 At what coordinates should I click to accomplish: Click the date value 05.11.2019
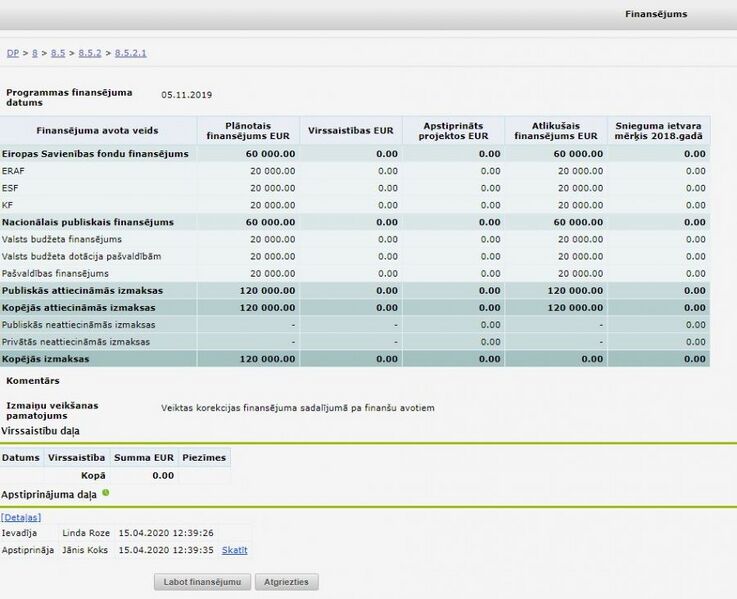click(187, 95)
